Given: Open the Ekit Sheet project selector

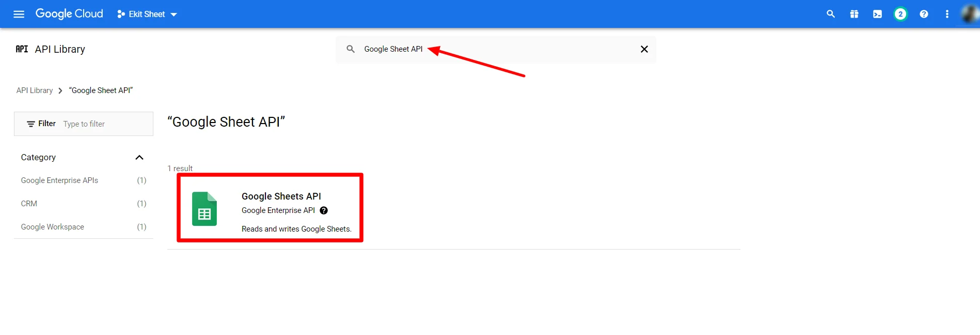Looking at the screenshot, I should 147,14.
